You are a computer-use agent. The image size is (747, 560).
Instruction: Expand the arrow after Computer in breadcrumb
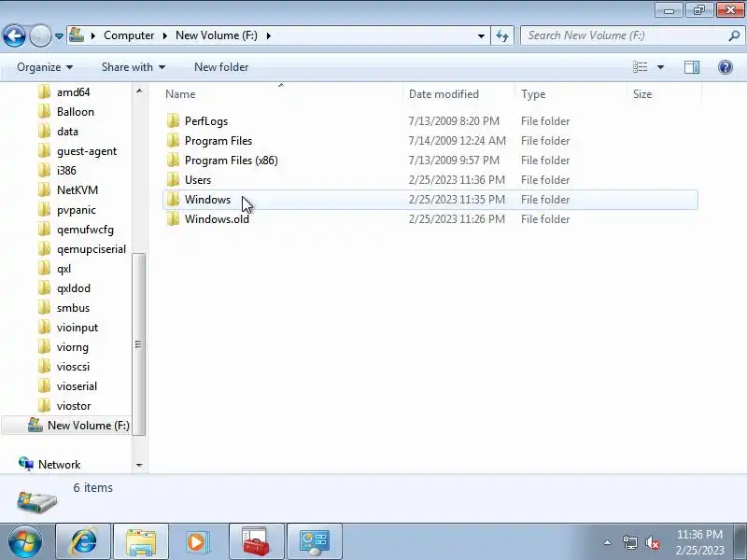[165, 35]
